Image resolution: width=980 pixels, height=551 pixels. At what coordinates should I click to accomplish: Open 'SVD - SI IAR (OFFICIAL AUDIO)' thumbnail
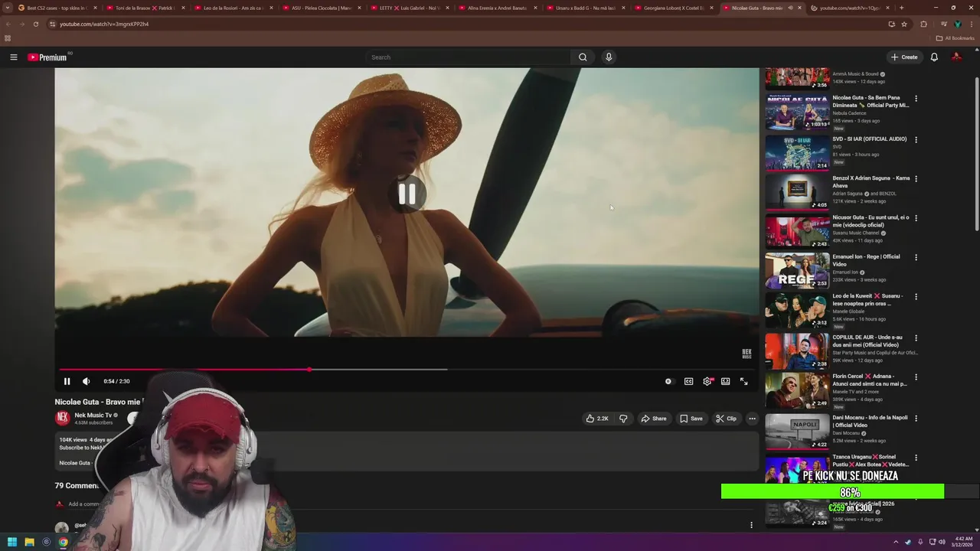797,152
